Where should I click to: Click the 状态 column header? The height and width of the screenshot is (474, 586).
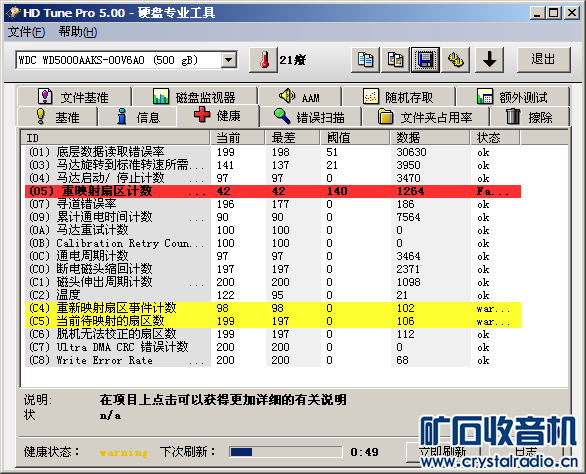pyautogui.click(x=495, y=138)
